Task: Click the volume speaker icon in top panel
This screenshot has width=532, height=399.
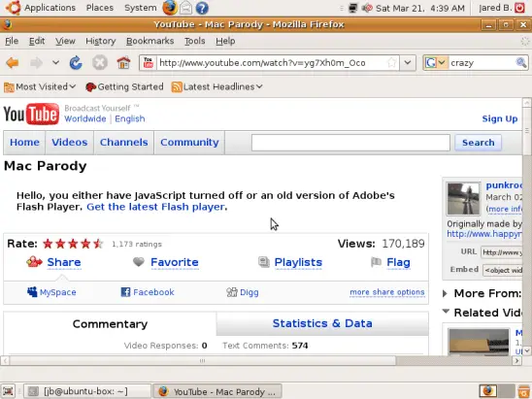Action: click(367, 8)
